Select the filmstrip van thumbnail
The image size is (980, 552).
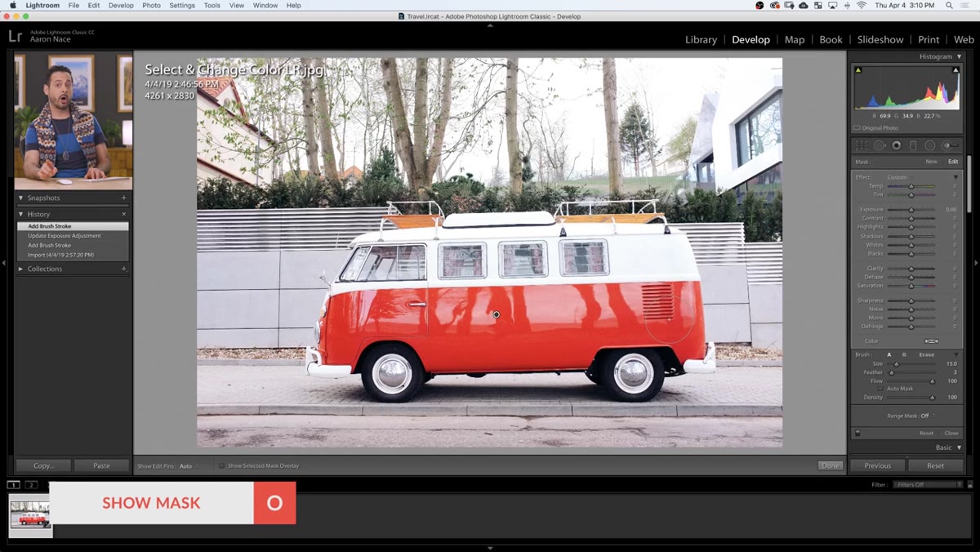[x=30, y=514]
